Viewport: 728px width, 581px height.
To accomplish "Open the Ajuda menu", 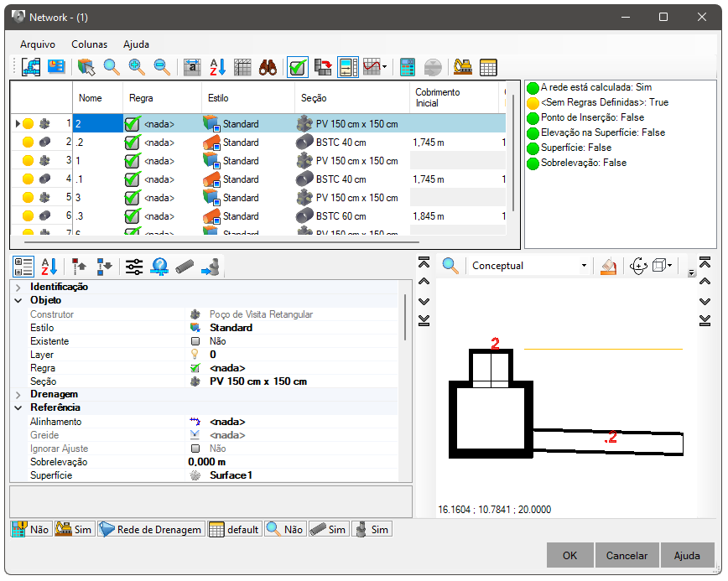I will [x=136, y=44].
